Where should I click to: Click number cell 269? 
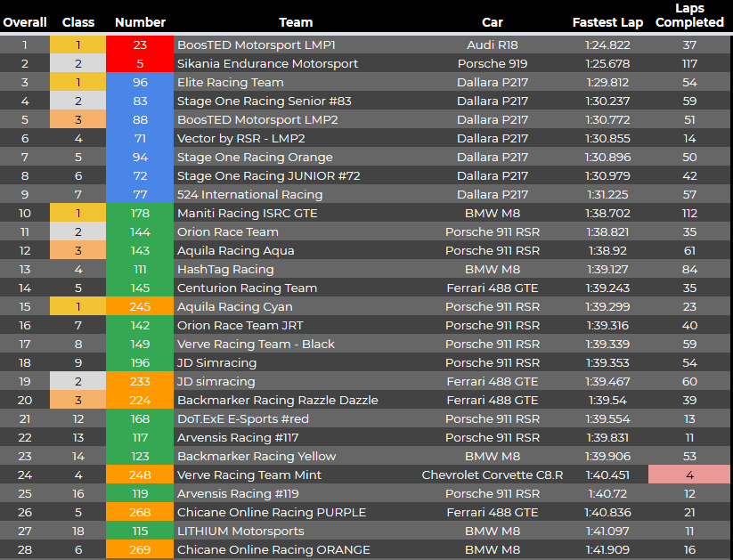(x=140, y=549)
